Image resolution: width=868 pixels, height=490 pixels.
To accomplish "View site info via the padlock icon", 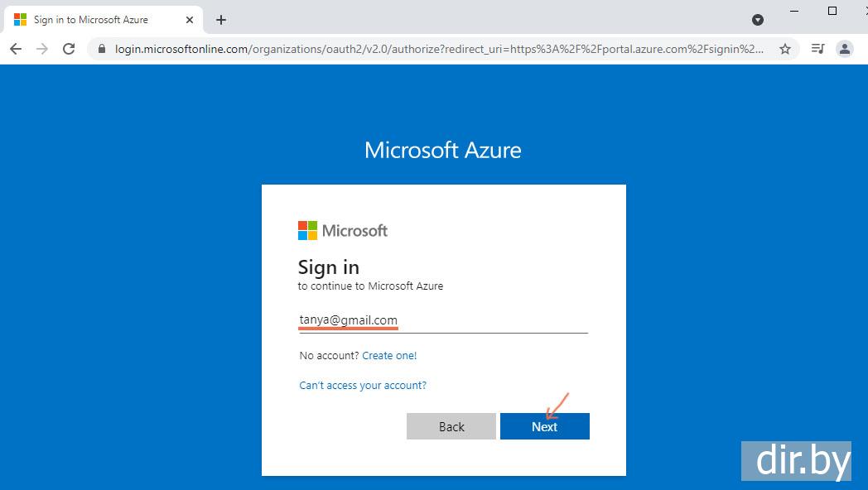I will (103, 49).
